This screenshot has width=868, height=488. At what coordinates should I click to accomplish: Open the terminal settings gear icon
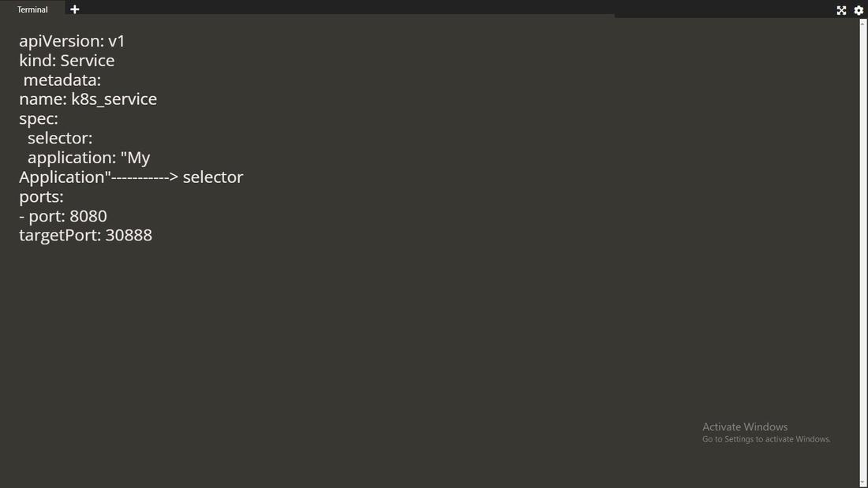[x=859, y=10]
